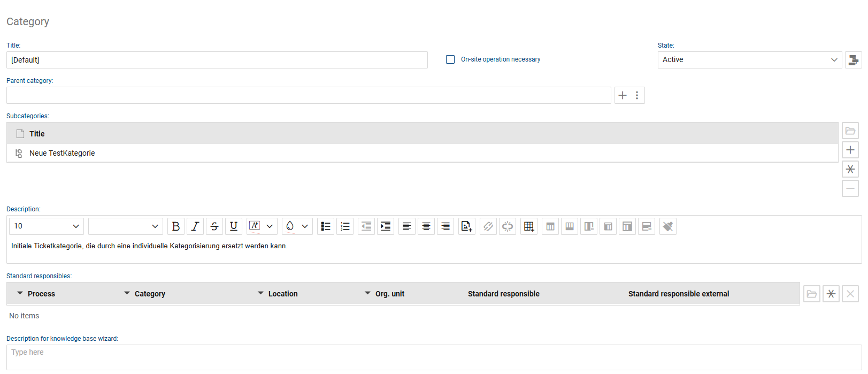
Task: Click the workflow icon beside State
Action: coord(854,60)
